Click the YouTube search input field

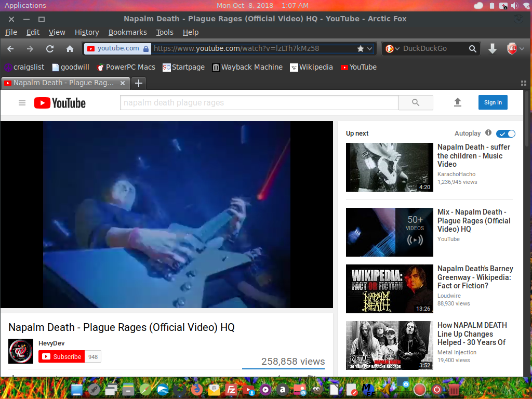tap(260, 102)
